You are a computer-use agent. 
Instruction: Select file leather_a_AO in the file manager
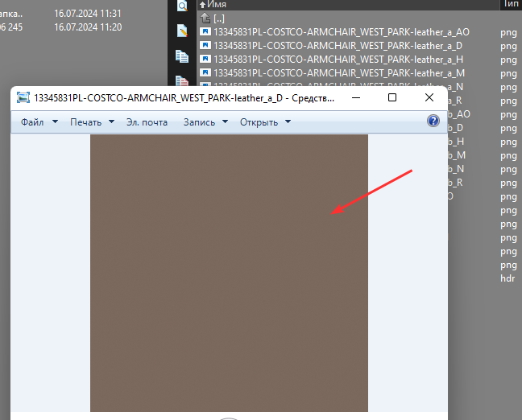coord(342,32)
